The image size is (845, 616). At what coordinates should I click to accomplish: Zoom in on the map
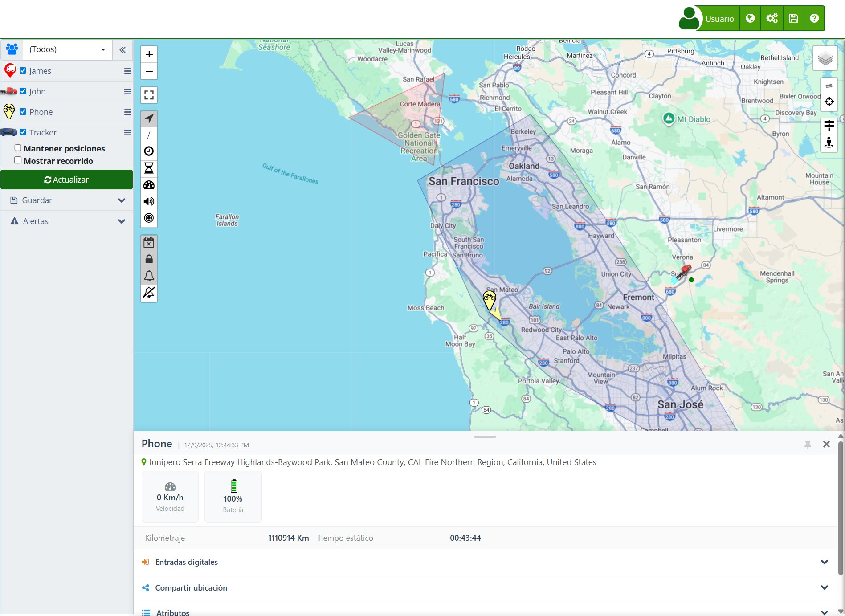coord(149,54)
